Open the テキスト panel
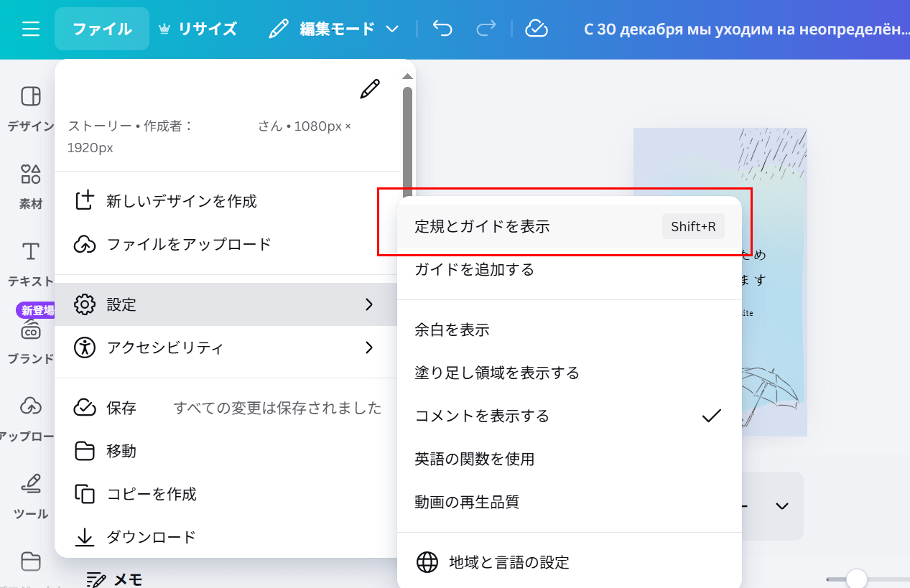This screenshot has height=588, width=910. pyautogui.click(x=31, y=264)
